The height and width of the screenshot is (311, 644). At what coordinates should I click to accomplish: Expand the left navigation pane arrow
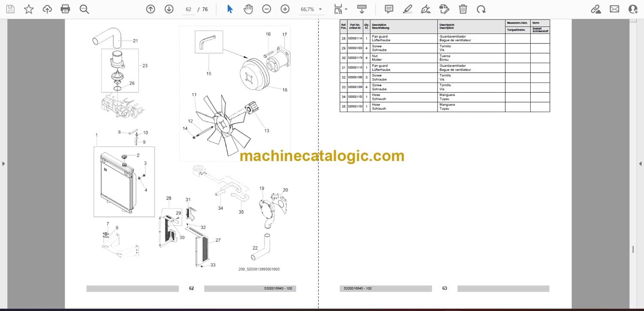(x=3, y=164)
